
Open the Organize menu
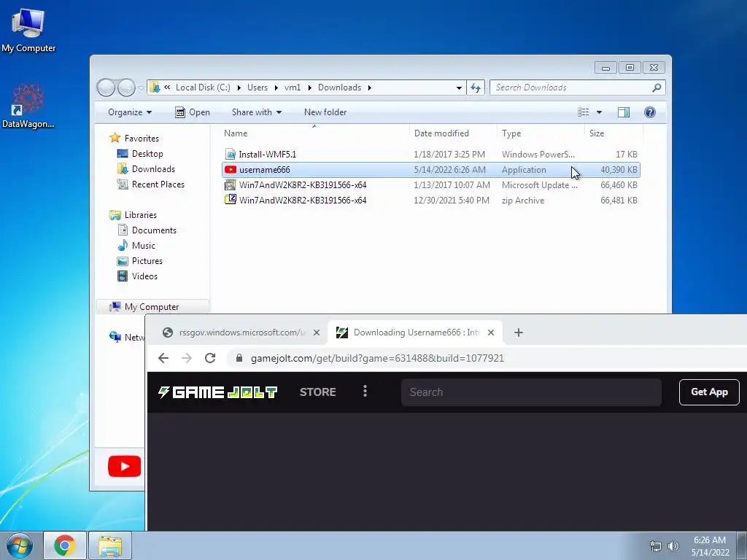[x=130, y=112]
